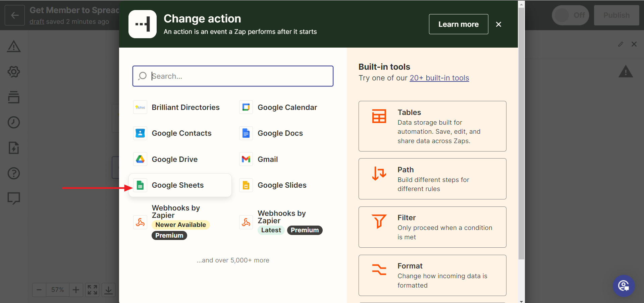The height and width of the screenshot is (303, 644).
Task: Click the fit-to-view expand icon
Action: pos(92,290)
